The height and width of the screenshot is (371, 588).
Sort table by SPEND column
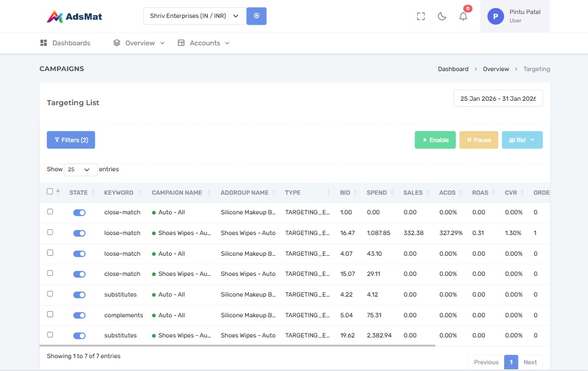377,192
